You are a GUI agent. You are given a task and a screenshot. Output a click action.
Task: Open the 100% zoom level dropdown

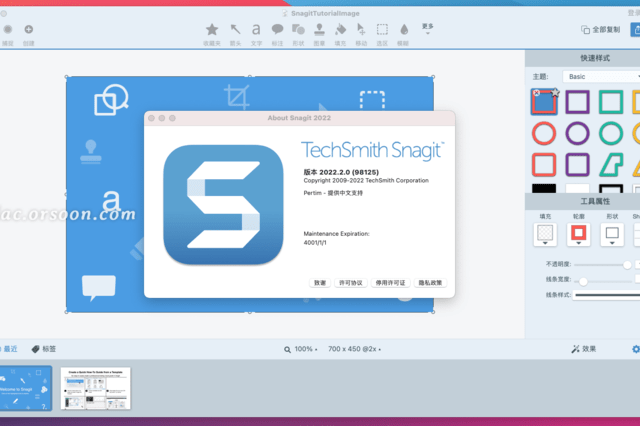(x=301, y=349)
